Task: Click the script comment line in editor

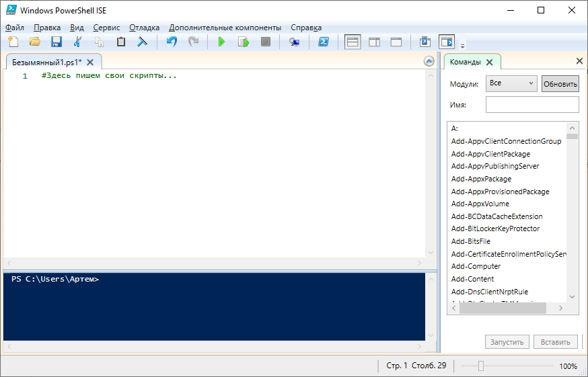Action: click(109, 75)
